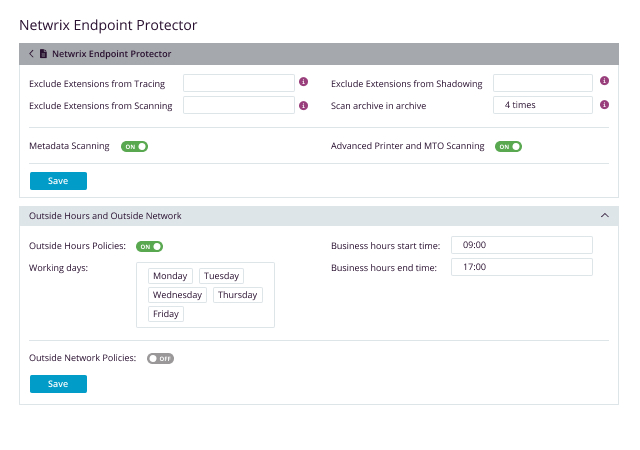
Task: Click the back chevron in header bar
Action: [x=31, y=53]
